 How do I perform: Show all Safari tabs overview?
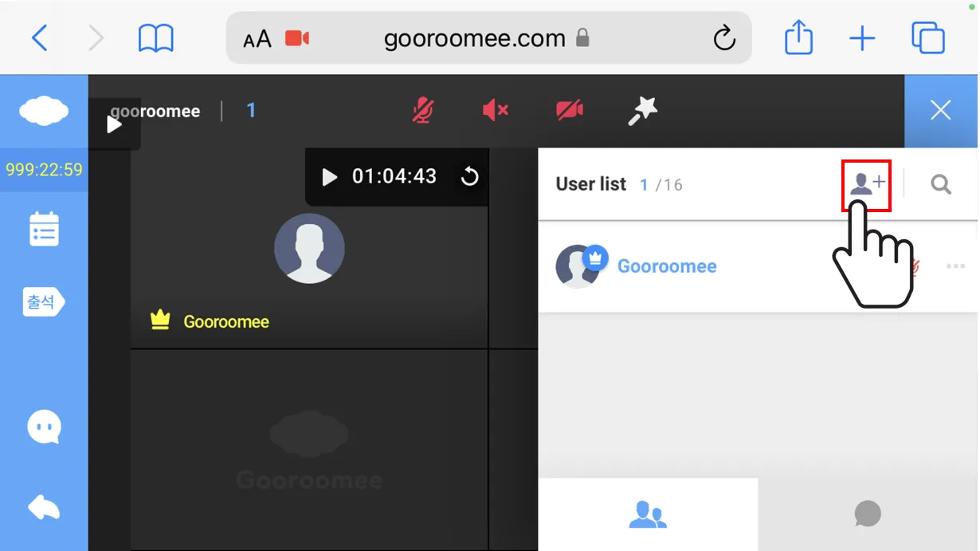[x=928, y=37]
